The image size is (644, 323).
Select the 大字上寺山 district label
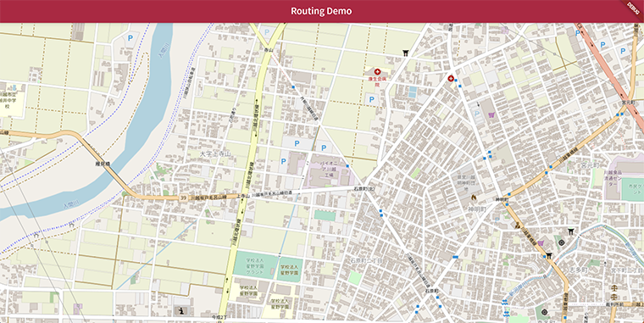[215, 153]
